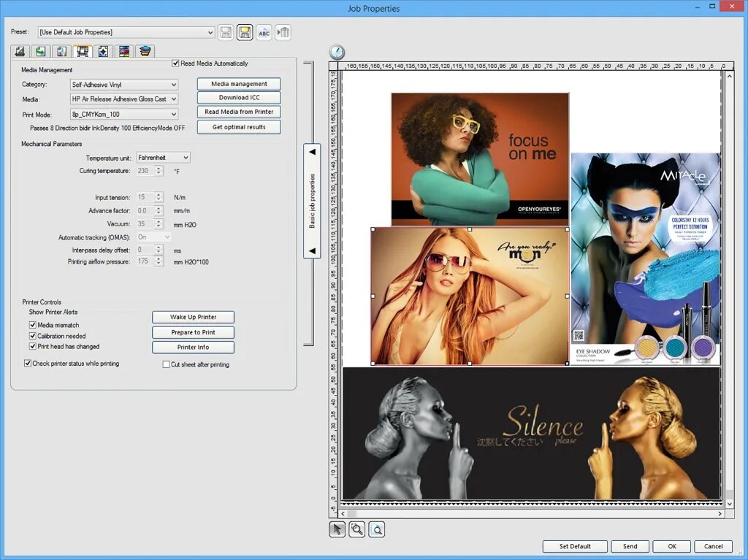748x560 pixels.
Task: Click the ABC rename preset icon
Action: [x=264, y=32]
